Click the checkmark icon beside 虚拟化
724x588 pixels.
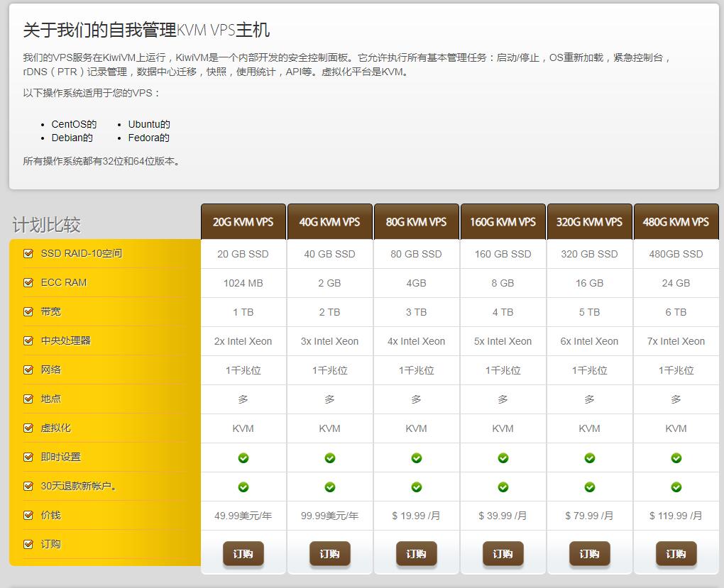pyautogui.click(x=28, y=428)
